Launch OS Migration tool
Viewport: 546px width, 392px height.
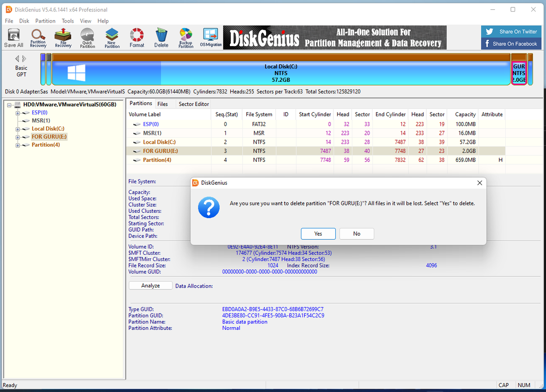tap(211, 38)
